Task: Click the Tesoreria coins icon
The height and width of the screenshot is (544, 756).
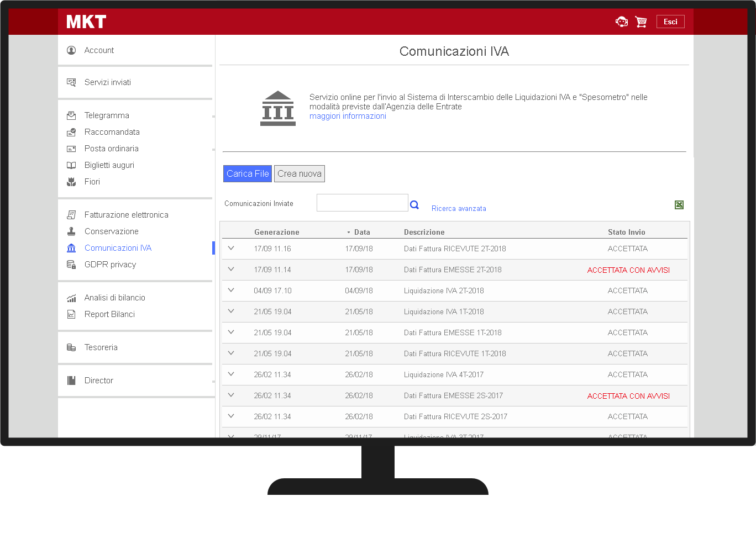Action: click(x=71, y=347)
